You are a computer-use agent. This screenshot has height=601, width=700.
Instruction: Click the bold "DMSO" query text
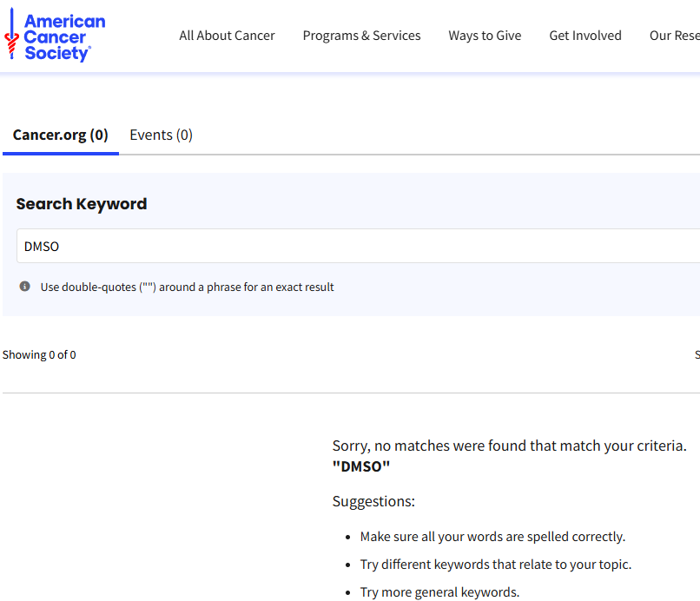tap(361, 466)
